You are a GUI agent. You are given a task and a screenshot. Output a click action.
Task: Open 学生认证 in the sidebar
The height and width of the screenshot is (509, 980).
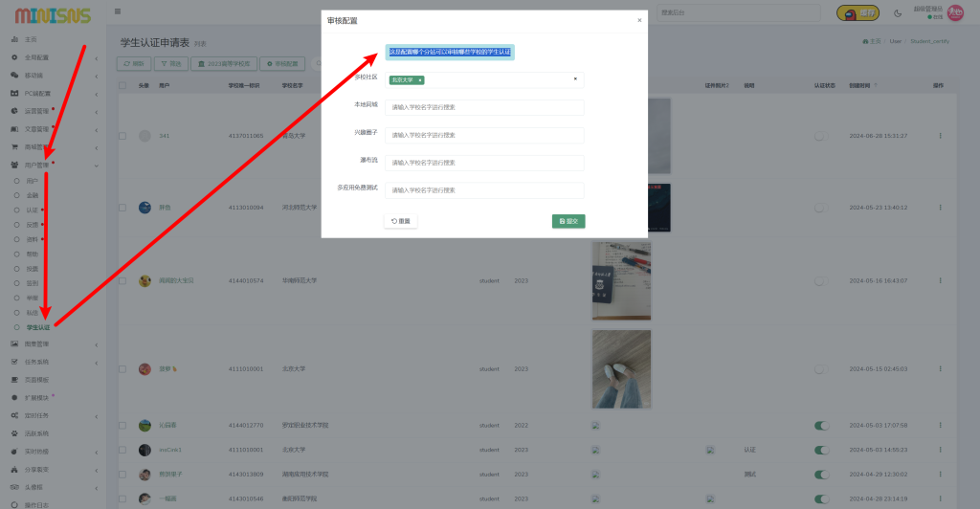point(38,327)
